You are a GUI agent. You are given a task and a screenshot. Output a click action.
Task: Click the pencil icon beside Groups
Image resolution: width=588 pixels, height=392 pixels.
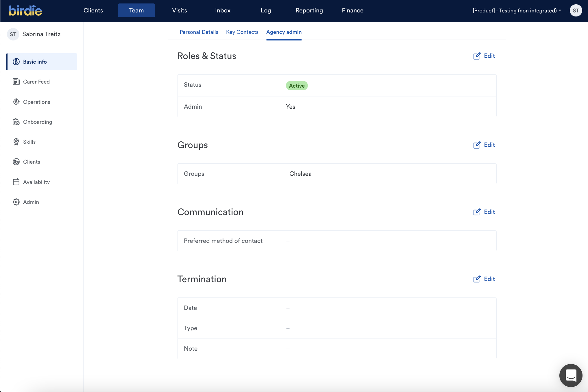(477, 145)
